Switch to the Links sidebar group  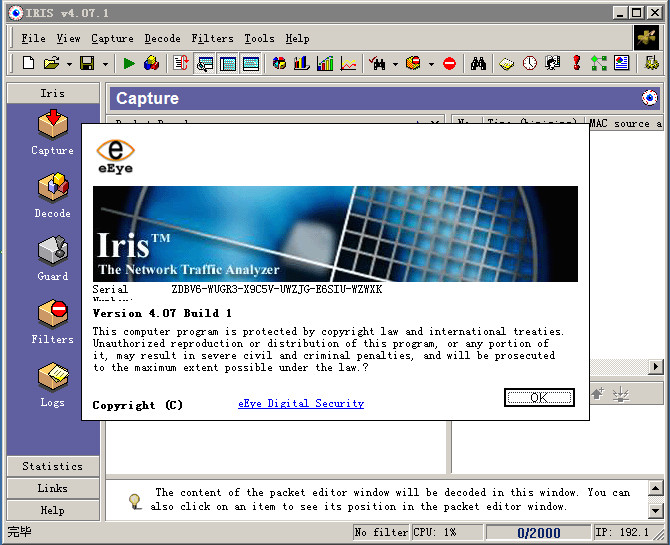(53, 488)
